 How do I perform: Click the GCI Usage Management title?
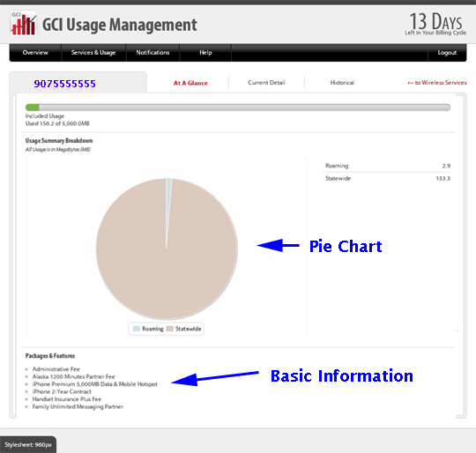click(120, 25)
